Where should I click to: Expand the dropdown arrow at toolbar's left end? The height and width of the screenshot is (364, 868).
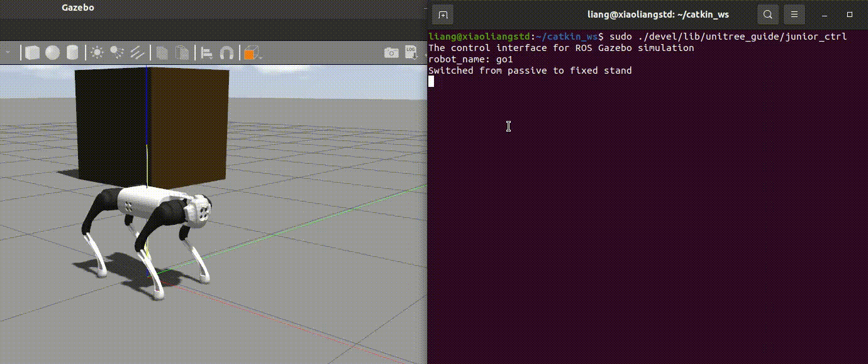click(8, 52)
